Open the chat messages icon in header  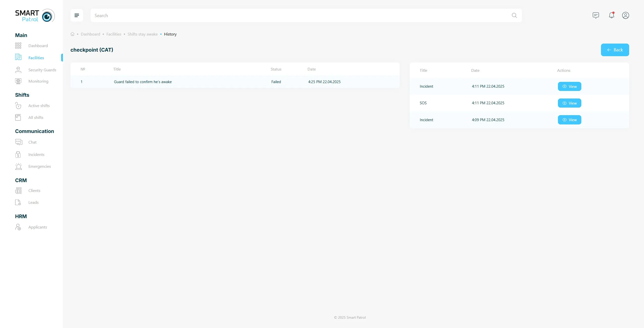click(x=596, y=15)
